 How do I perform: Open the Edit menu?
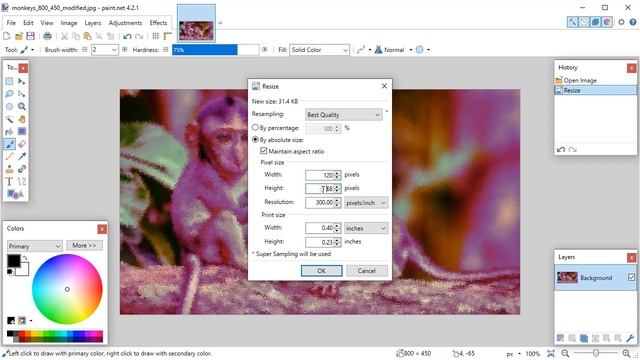click(x=28, y=23)
